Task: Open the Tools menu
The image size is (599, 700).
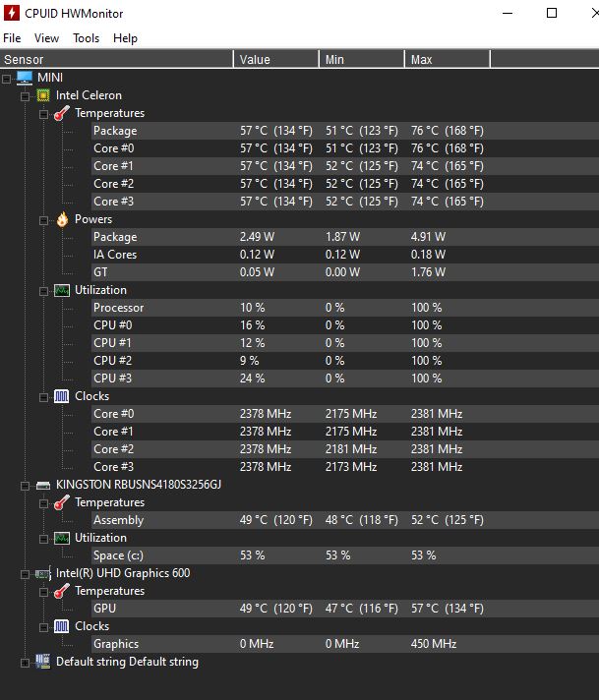Action: [87, 38]
